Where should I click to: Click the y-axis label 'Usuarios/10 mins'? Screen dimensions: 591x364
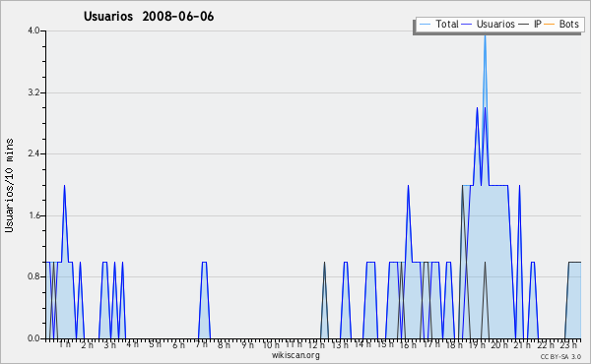(x=9, y=186)
